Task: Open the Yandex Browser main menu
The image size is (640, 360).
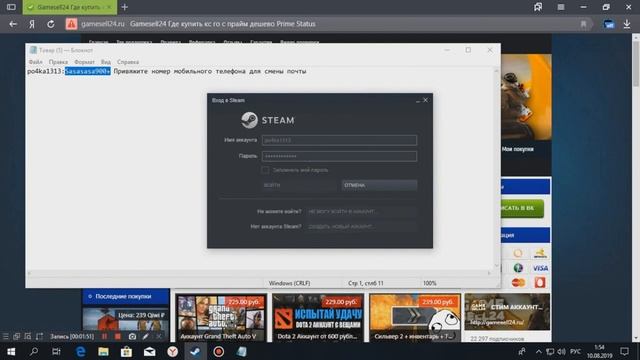Action: point(561,7)
